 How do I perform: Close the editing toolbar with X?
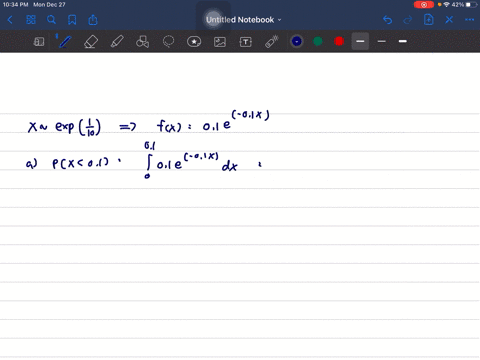(x=449, y=20)
